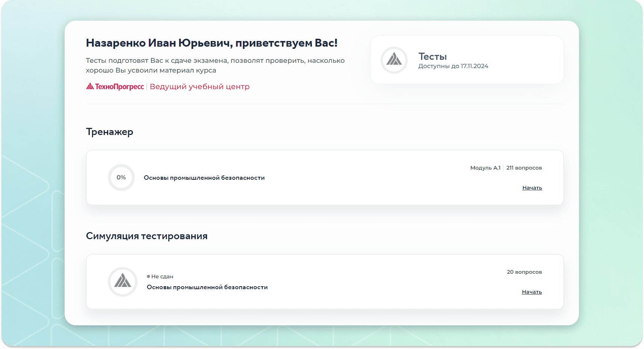
Task: Start the simulation test via Начать
Action: (x=531, y=292)
